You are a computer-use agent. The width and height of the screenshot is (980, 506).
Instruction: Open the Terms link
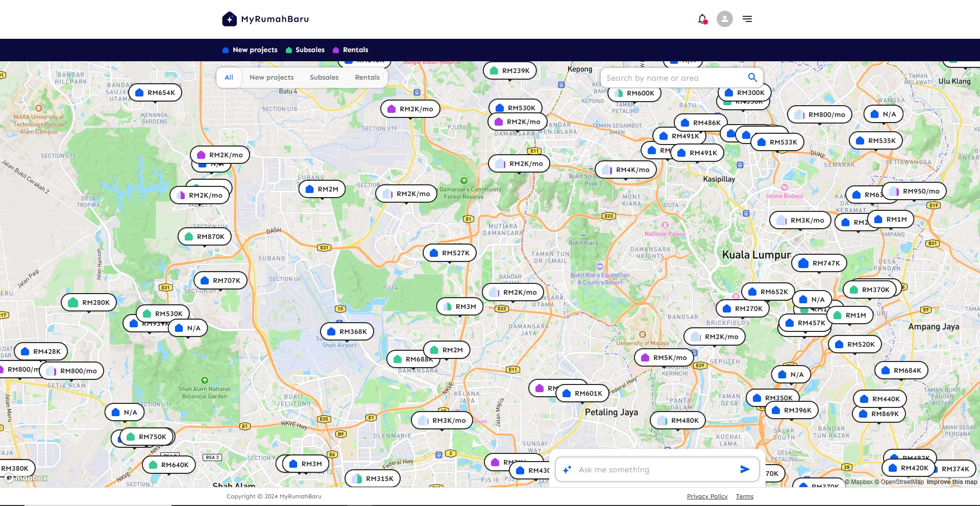[x=745, y=496]
